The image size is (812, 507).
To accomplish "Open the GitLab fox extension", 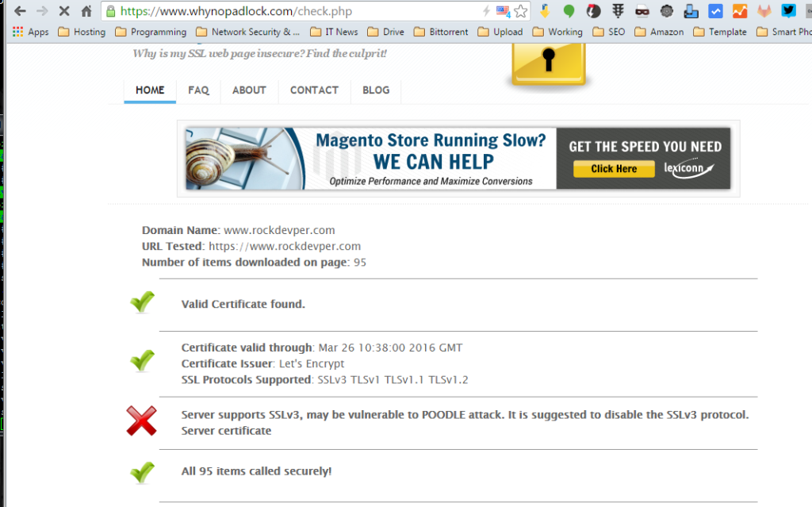I will point(764,11).
